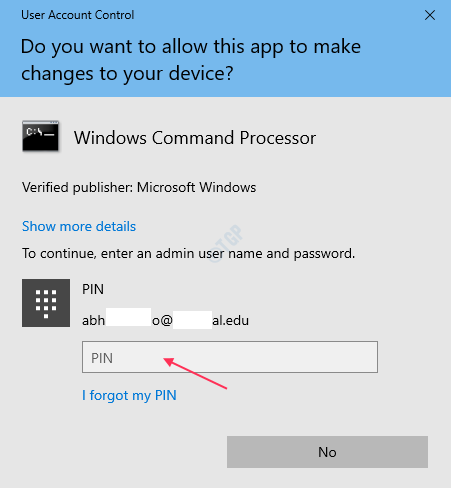
Task: Click the 'abh' start of the email address
Action: click(94, 320)
